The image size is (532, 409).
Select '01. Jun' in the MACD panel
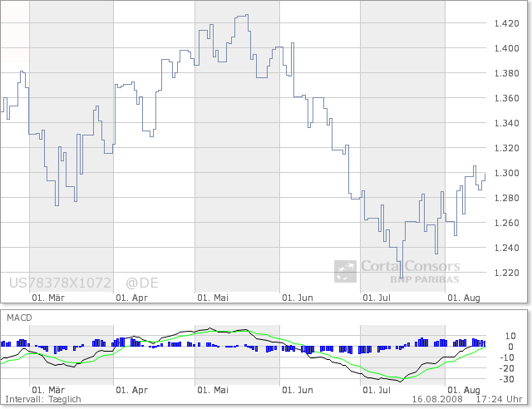298,390
